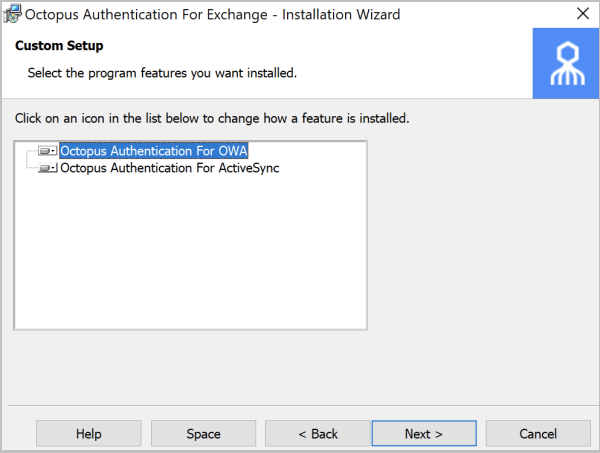Open feature dropdown icon for Octopus Authentication For ActiveSync
The width and height of the screenshot is (600, 453).
coord(48,168)
